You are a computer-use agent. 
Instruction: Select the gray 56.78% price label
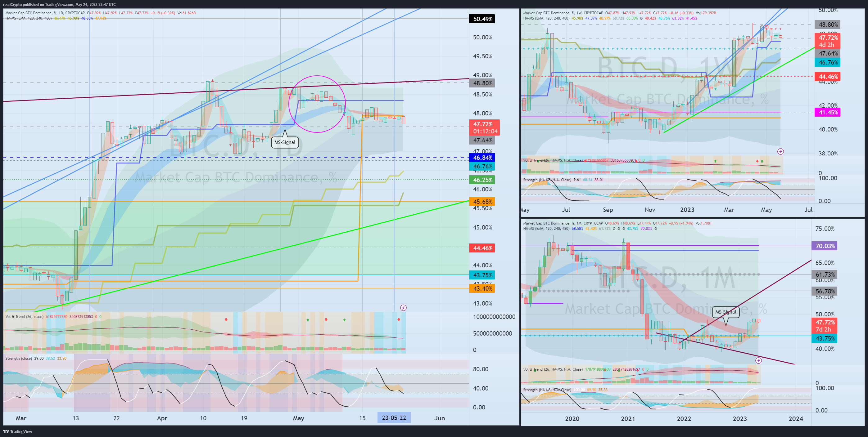click(825, 291)
